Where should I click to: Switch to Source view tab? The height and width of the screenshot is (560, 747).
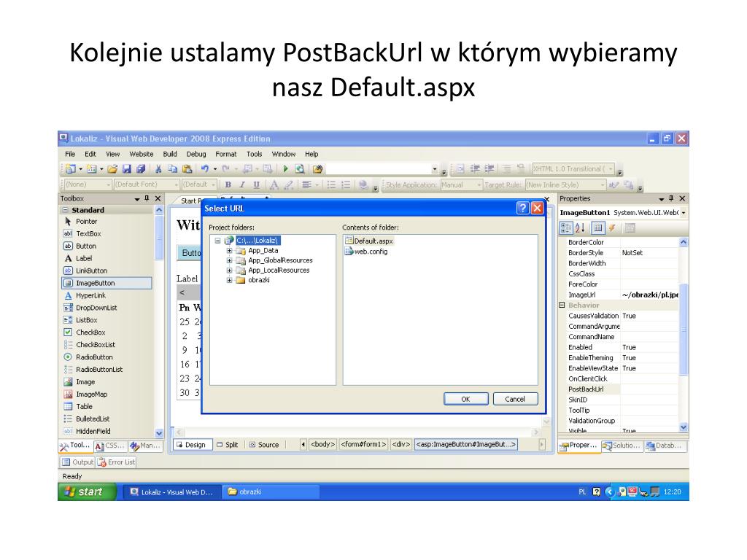tap(264, 445)
